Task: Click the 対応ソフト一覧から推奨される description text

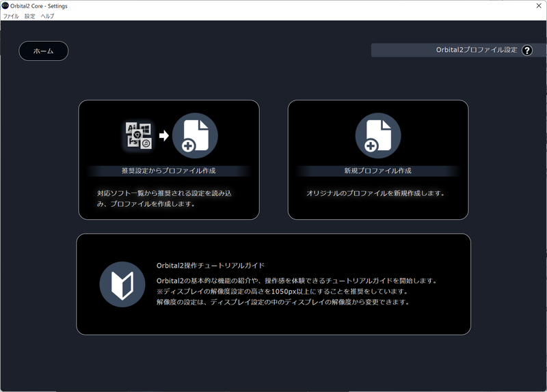Action: 164,199
